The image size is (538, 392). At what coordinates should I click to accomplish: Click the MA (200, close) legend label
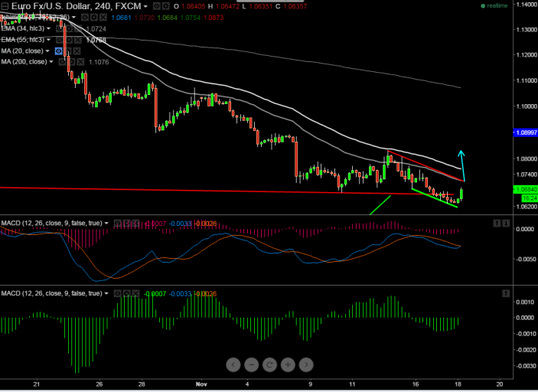pyautogui.click(x=24, y=62)
